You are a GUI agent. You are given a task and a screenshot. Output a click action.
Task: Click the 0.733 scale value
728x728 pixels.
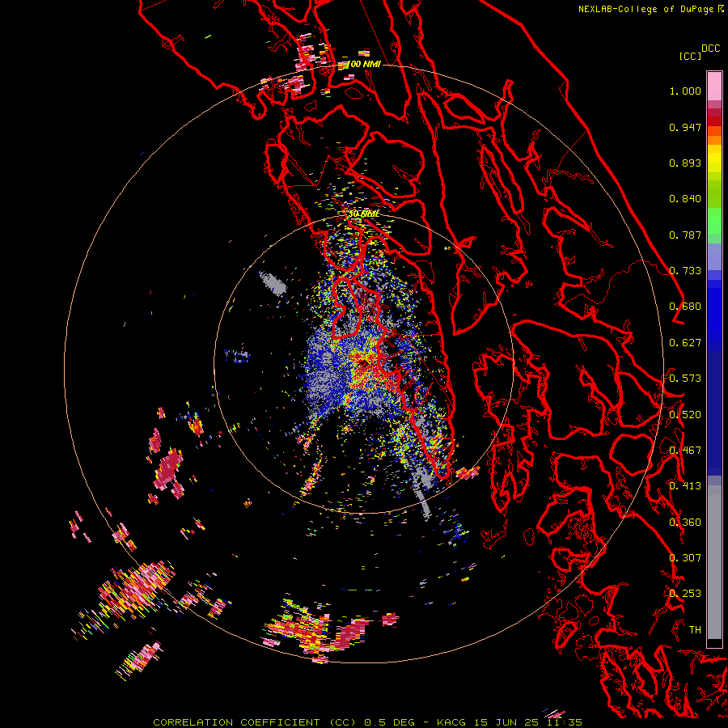(685, 271)
